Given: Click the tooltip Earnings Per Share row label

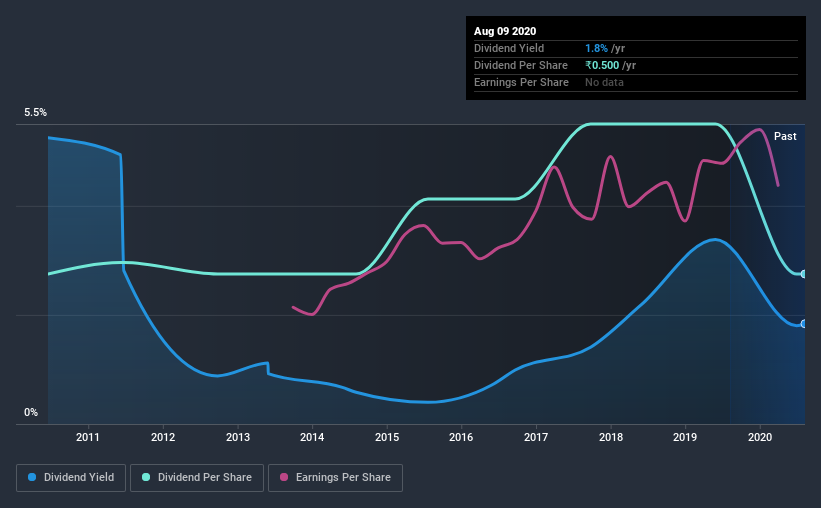Looking at the screenshot, I should pyautogui.click(x=521, y=82).
